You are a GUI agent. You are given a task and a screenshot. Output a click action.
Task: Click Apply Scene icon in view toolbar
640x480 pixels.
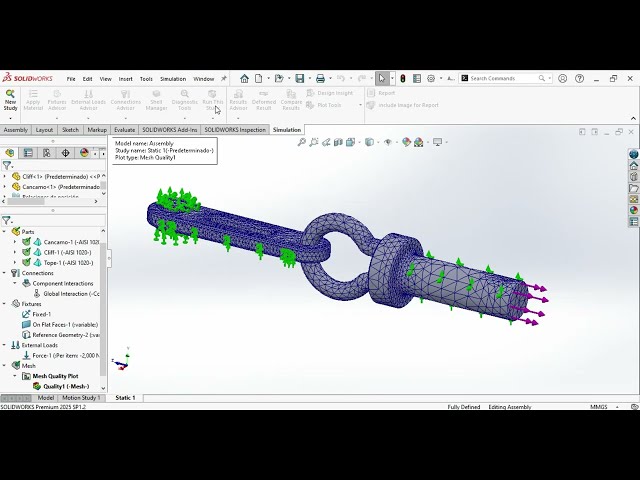coord(418,142)
